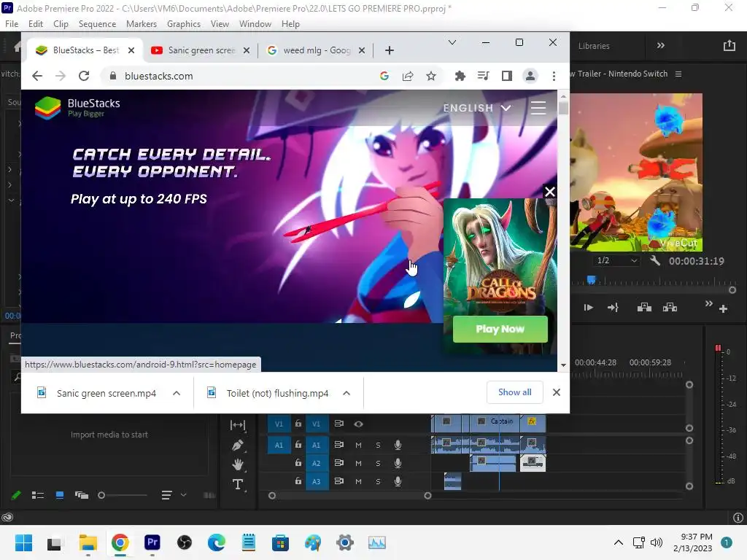Viewport: 747px width, 560px height.
Task: Open Chrome profile avatar
Action: pos(530,76)
